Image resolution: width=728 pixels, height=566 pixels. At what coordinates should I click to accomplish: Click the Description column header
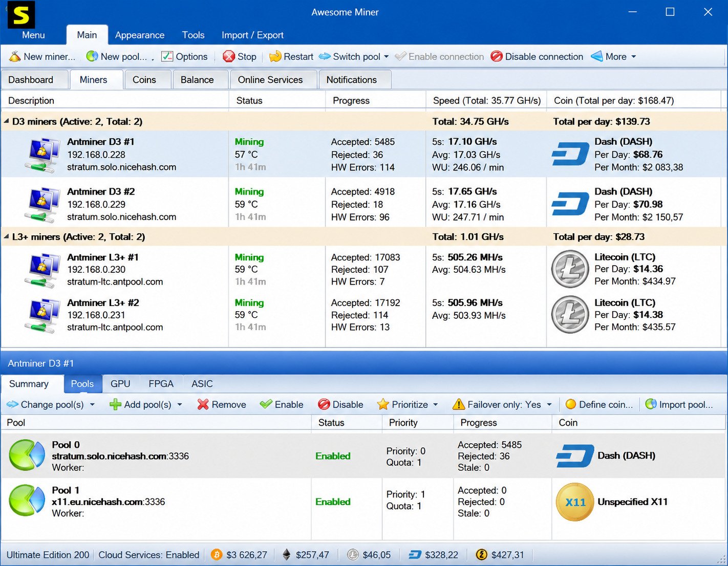pos(115,100)
